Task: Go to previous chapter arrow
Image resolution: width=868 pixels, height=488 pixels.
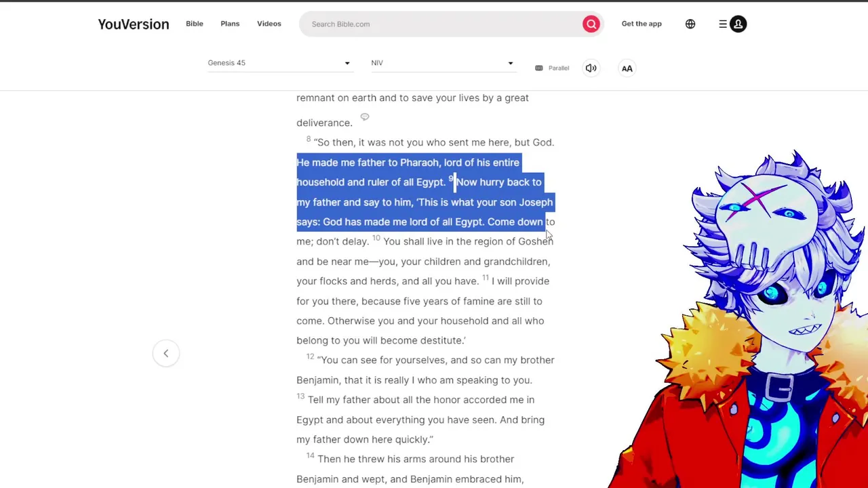Action: [165, 353]
